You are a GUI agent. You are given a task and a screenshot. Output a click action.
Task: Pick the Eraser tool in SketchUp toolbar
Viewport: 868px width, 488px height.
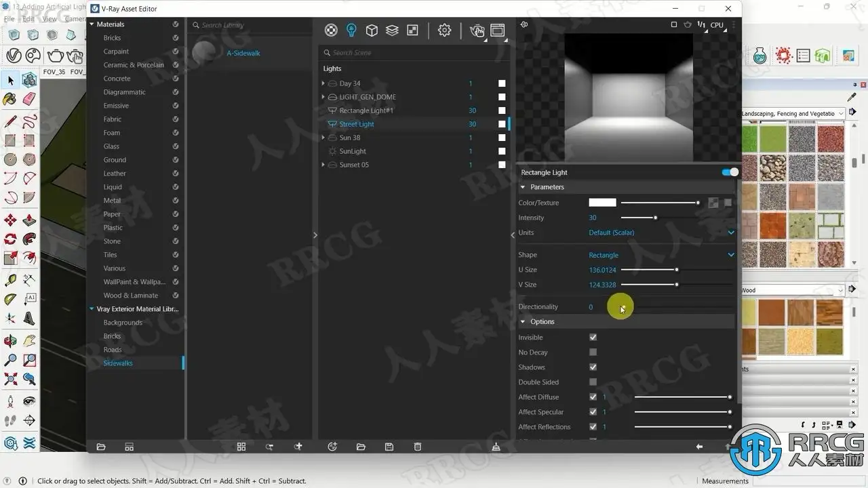(29, 100)
